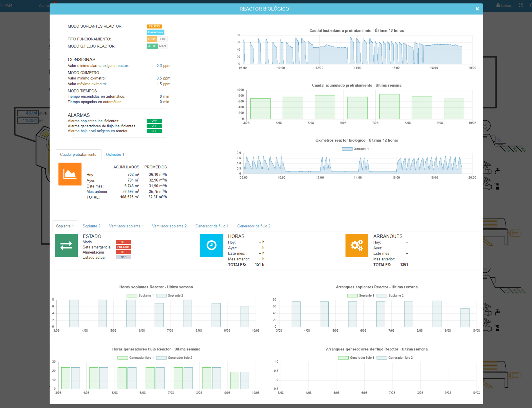Select OXIM functioning type
This screenshot has height=408, width=532.
pyautogui.click(x=152, y=39)
